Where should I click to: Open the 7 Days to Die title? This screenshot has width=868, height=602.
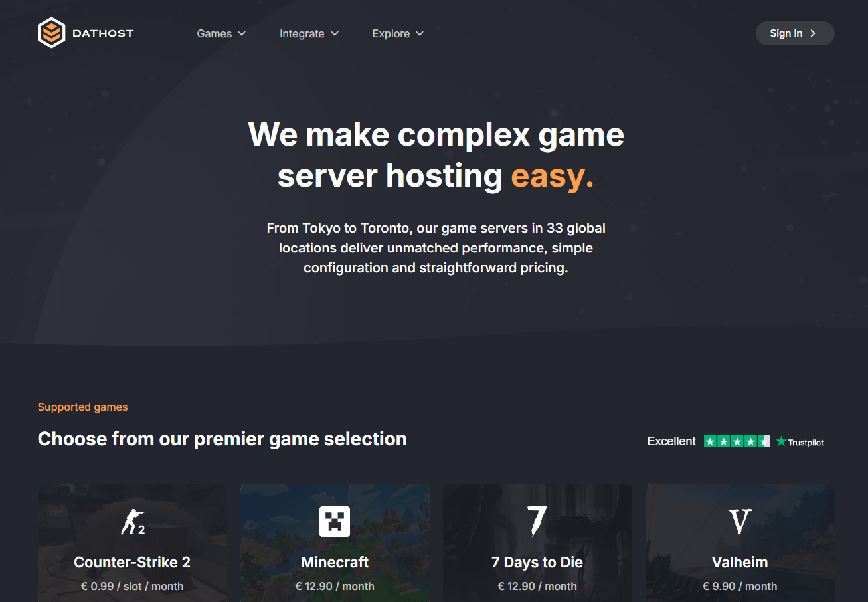pyautogui.click(x=537, y=562)
